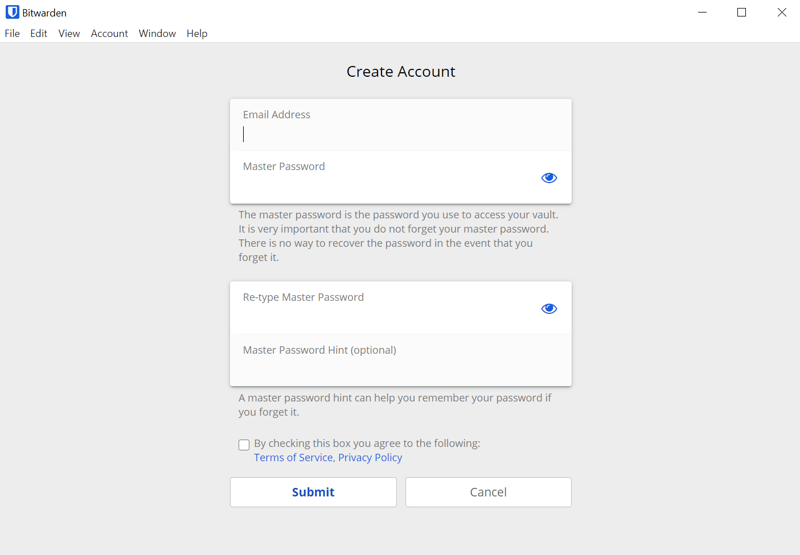Screen dimensions: 800x555
Task: Open the Terms of Service link
Action: (293, 458)
